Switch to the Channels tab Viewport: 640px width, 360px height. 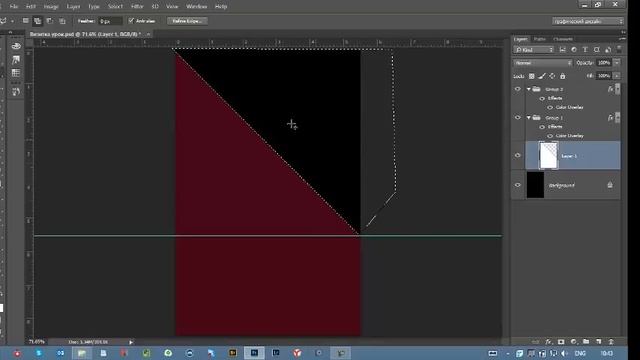[x=563, y=39]
